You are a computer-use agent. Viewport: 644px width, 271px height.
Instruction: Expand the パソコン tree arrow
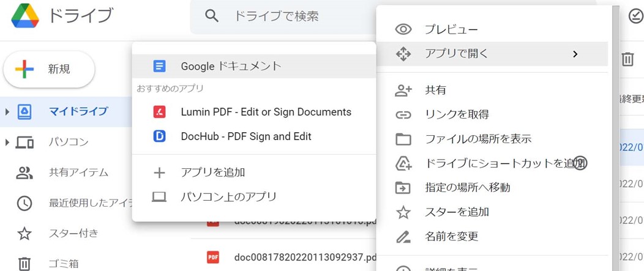tap(7, 143)
